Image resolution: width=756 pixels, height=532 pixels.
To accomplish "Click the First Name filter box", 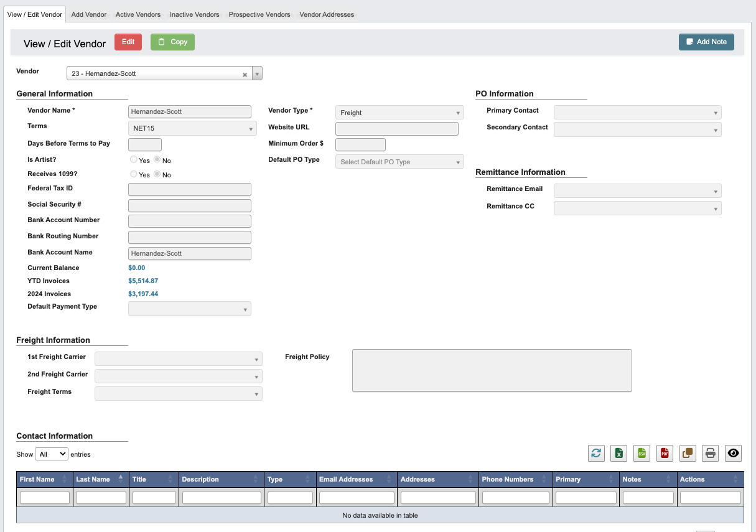I will 45,498.
